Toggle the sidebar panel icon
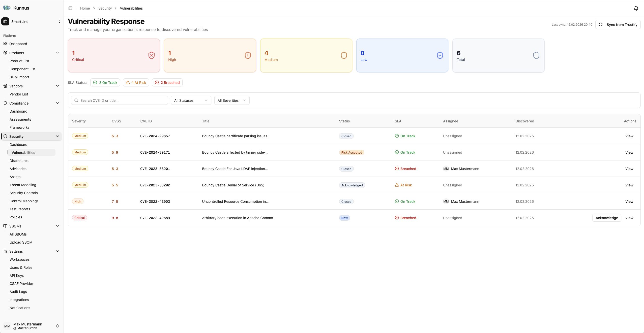Image resolution: width=644 pixels, height=333 pixels. point(70,8)
